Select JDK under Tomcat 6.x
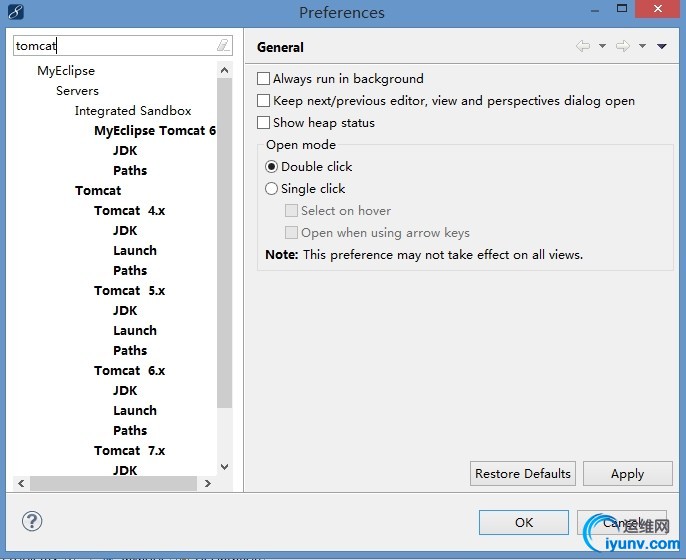 [125, 391]
